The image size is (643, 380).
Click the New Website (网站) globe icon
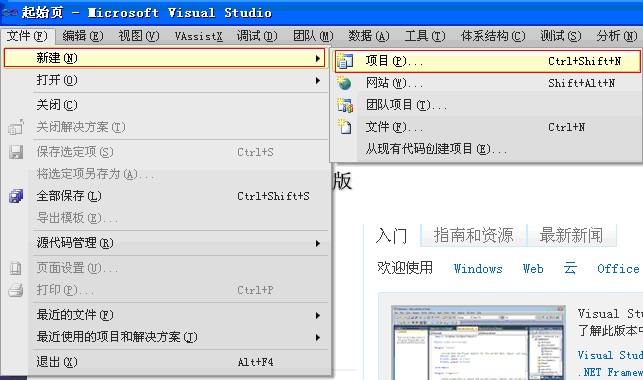344,83
